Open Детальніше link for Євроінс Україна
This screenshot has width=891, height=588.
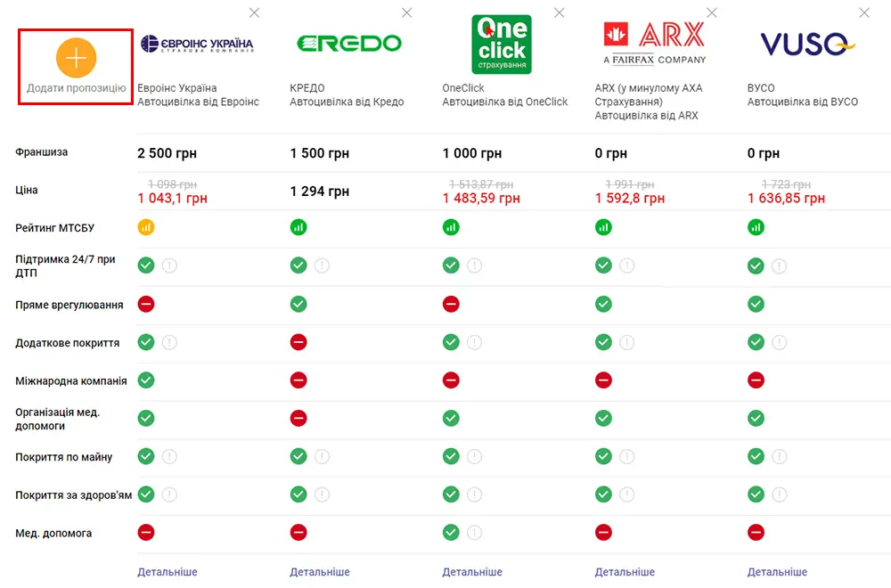(168, 572)
